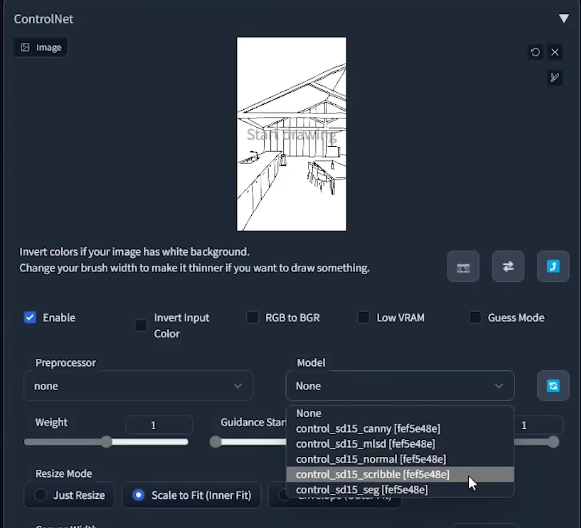Click the Weight slider track
581x528 pixels.
coord(106,442)
